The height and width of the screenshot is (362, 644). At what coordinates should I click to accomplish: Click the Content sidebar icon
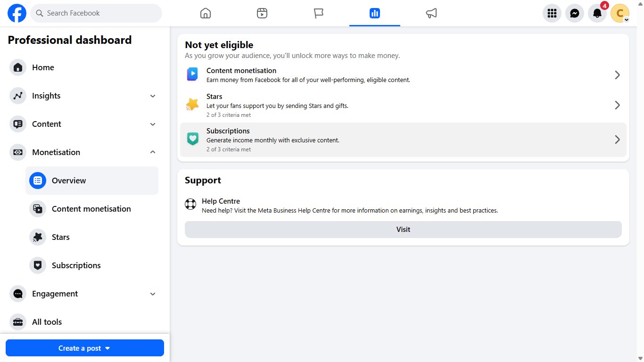[x=18, y=124]
